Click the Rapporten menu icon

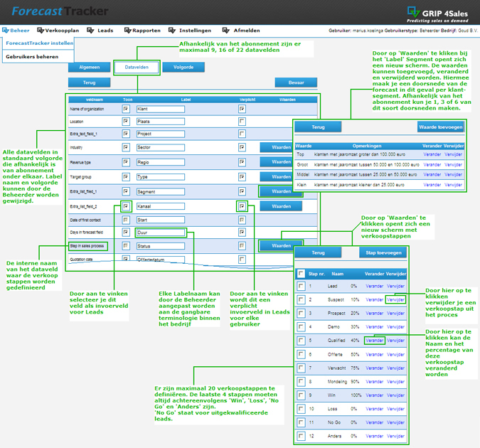[x=128, y=31]
